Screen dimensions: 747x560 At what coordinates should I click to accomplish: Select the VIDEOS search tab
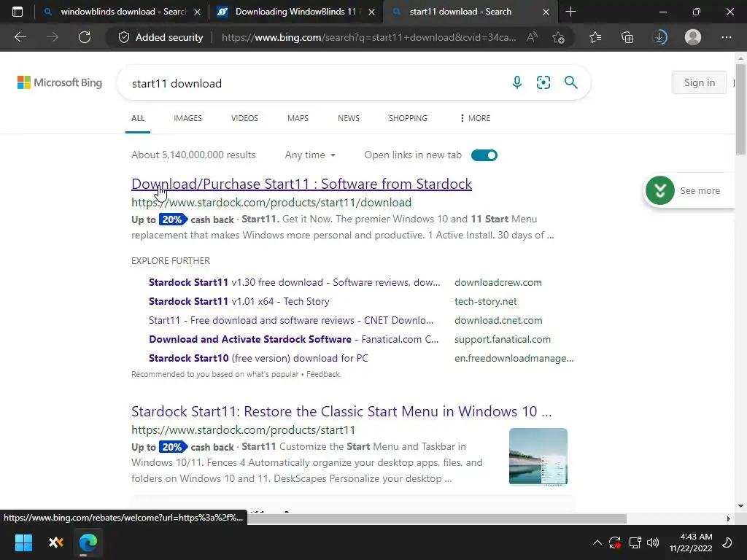(x=244, y=118)
